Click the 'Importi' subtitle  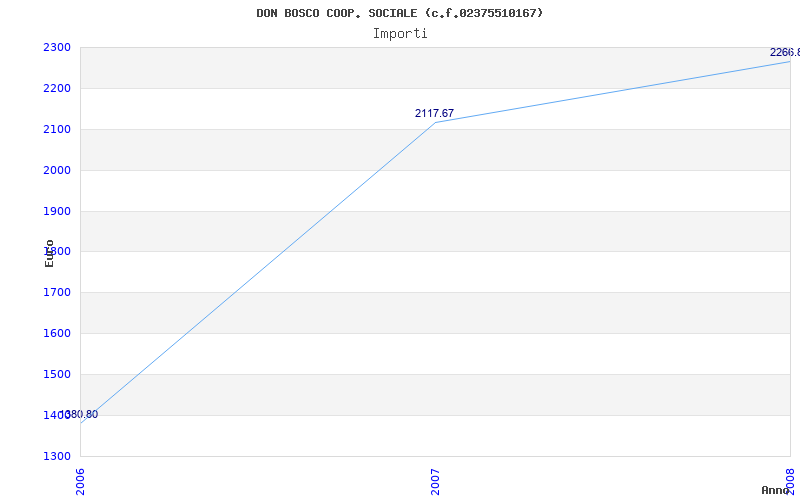tap(400, 34)
